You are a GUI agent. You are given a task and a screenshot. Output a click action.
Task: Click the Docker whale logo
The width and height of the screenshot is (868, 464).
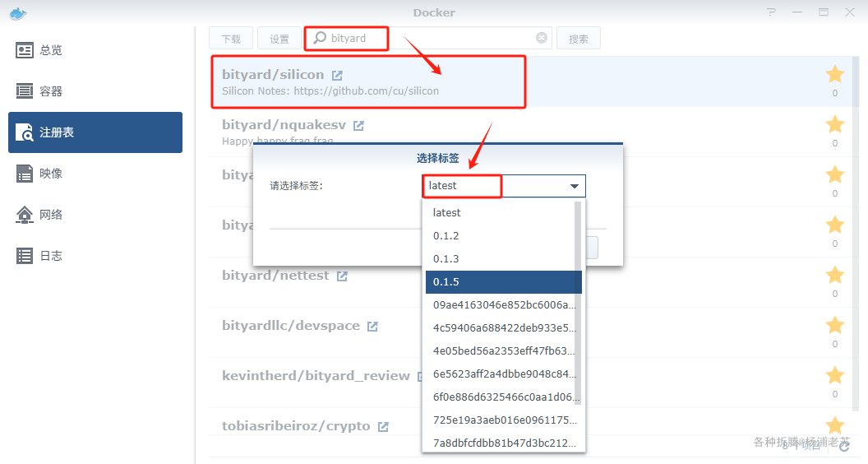tap(18, 13)
